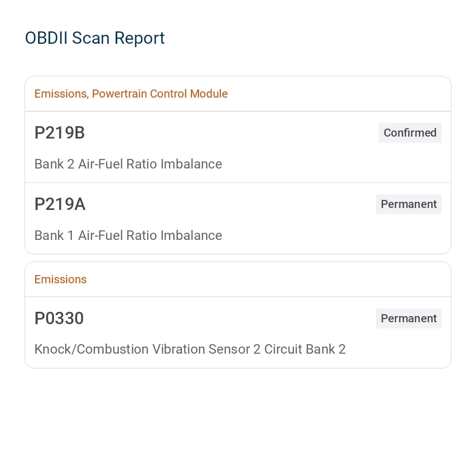Click the word Report in page title
Viewport: 476px width, 476px height.
pos(139,38)
